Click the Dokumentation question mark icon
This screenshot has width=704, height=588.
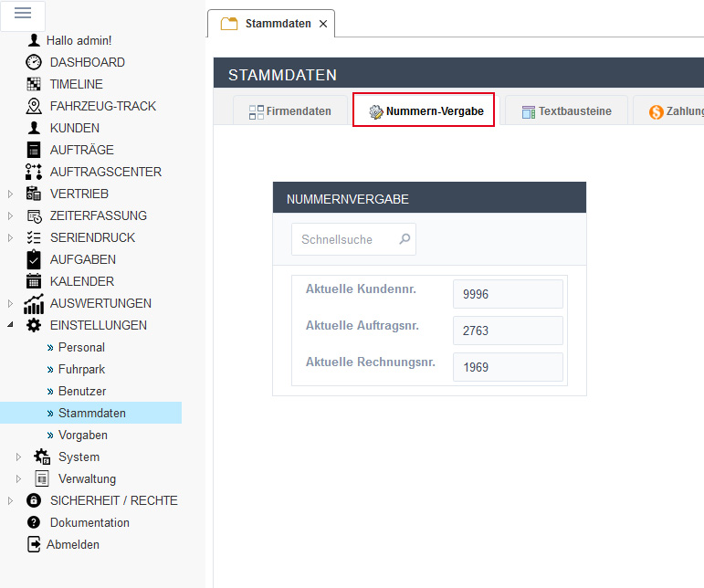[34, 522]
